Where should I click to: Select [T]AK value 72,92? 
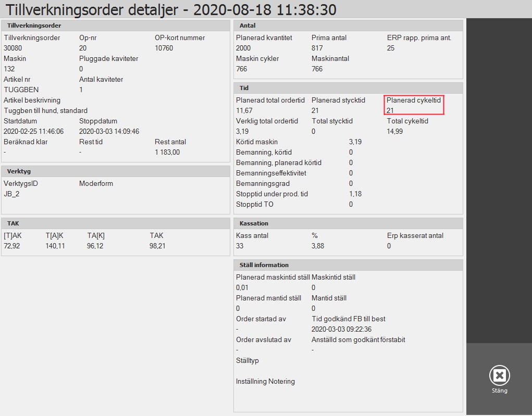coord(12,246)
